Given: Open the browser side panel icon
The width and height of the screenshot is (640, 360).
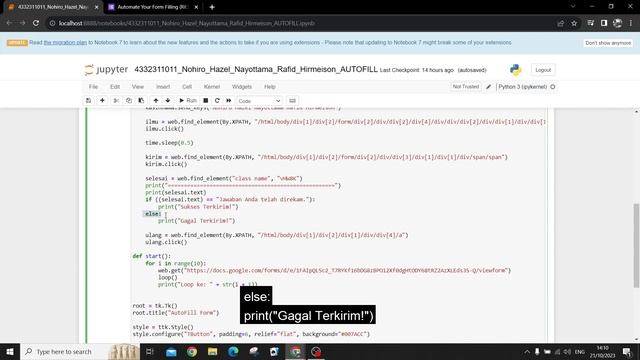Looking at the screenshot, I should tap(604, 23).
